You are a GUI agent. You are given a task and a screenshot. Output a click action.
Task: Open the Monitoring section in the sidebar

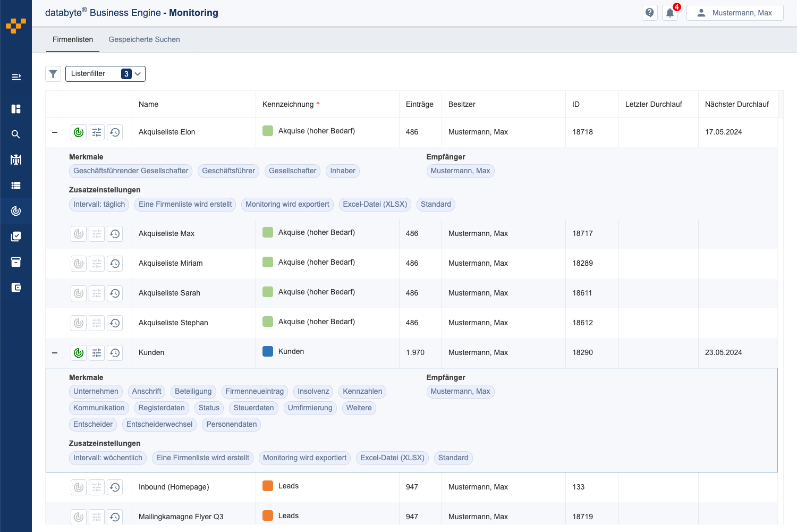click(x=16, y=210)
